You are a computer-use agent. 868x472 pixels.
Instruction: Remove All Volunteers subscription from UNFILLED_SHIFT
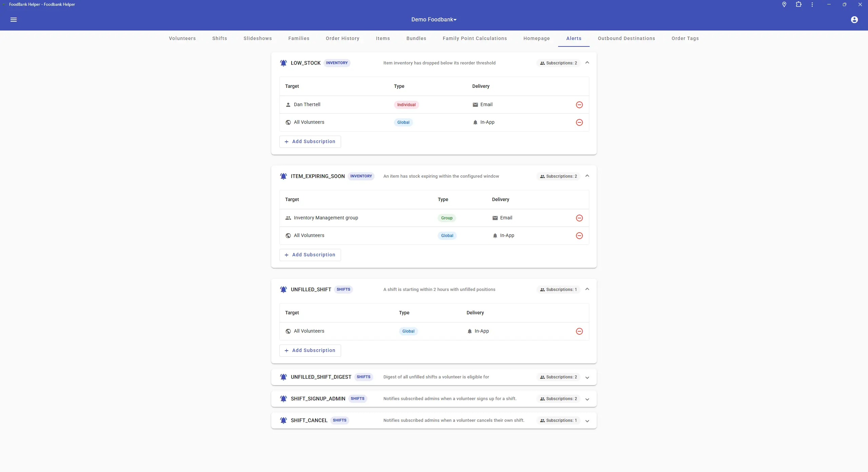(x=579, y=331)
